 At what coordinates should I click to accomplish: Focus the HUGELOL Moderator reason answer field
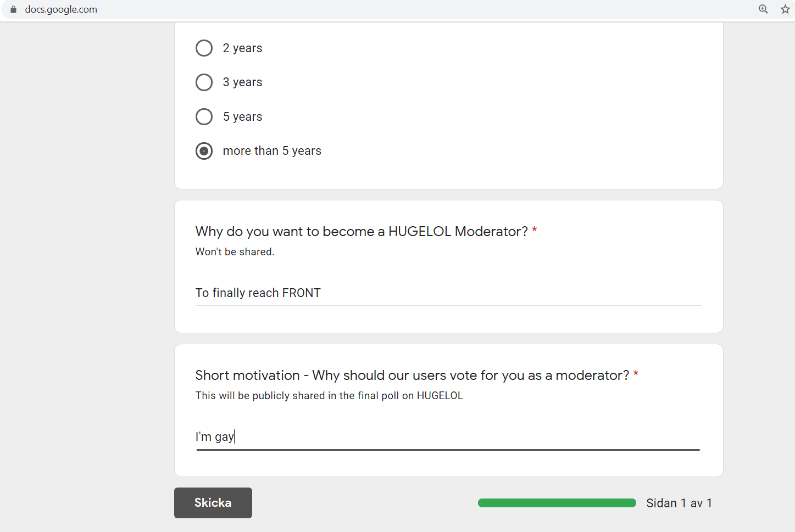(448, 293)
